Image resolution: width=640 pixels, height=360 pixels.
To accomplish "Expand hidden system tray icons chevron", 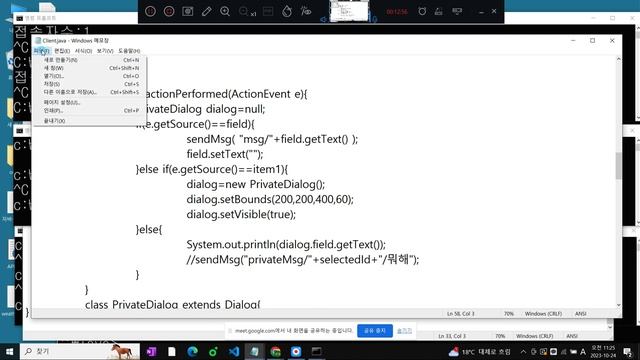I will click(523, 351).
